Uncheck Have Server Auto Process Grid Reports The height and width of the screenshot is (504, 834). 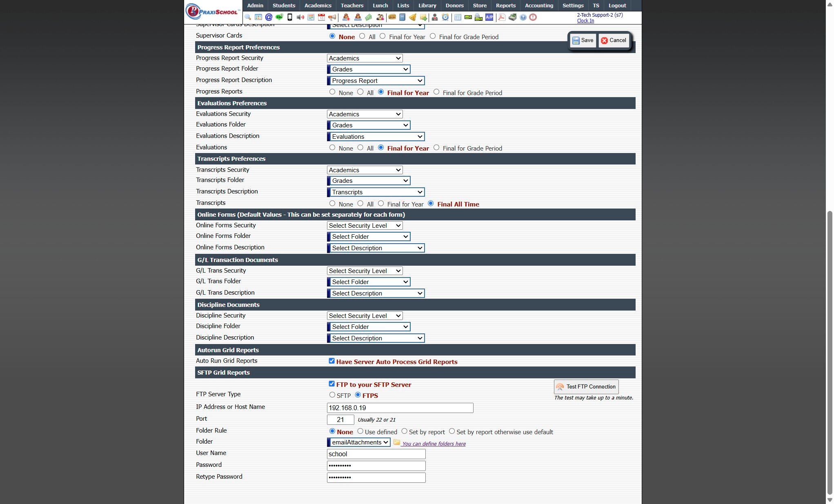(x=331, y=361)
